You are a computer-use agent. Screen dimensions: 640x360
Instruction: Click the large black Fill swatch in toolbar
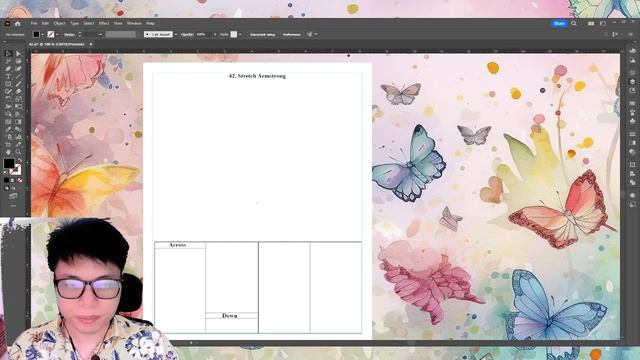[9, 164]
